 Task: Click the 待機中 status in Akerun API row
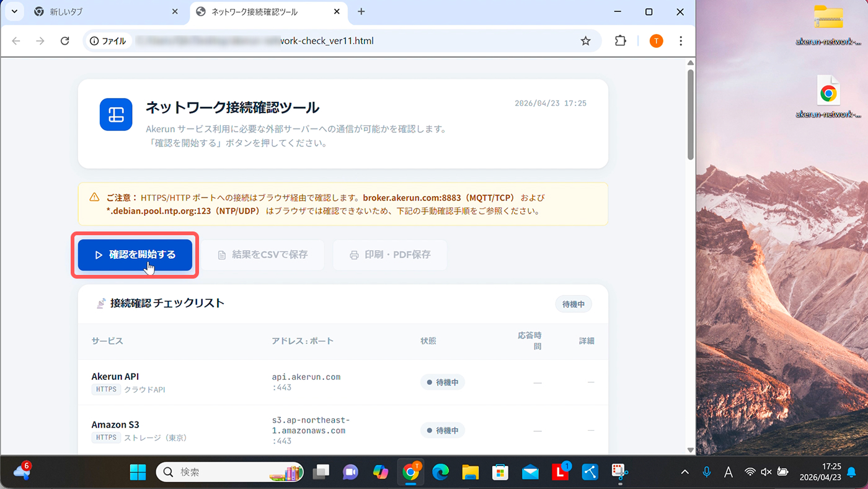pyautogui.click(x=443, y=382)
